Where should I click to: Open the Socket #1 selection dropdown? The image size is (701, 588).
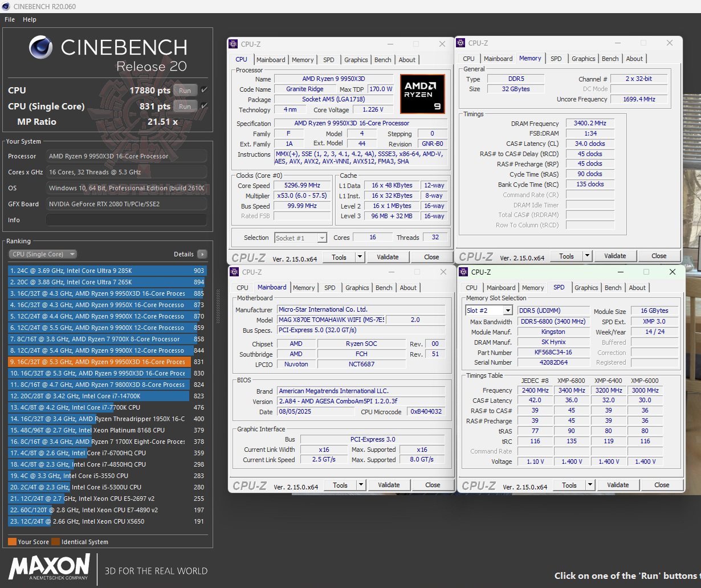coord(321,238)
